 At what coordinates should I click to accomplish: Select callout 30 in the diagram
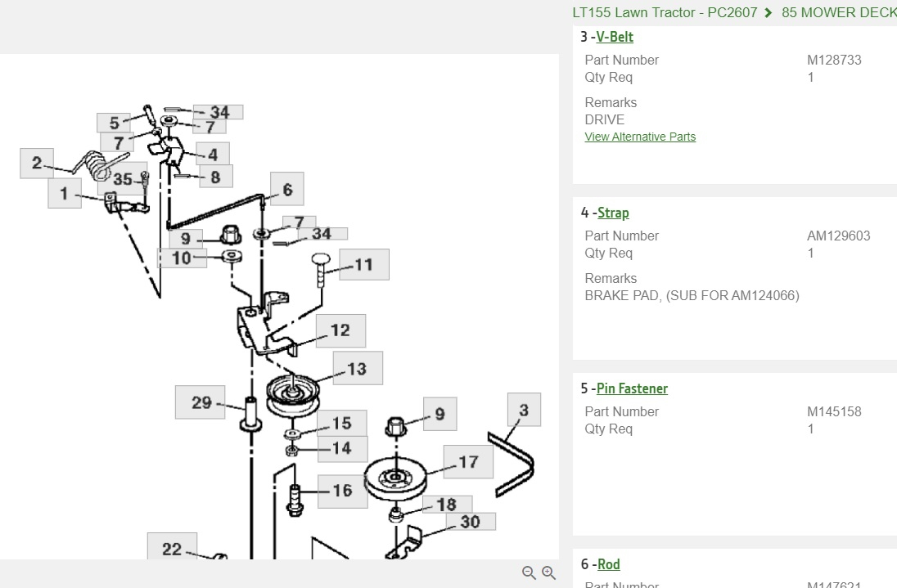pos(470,522)
